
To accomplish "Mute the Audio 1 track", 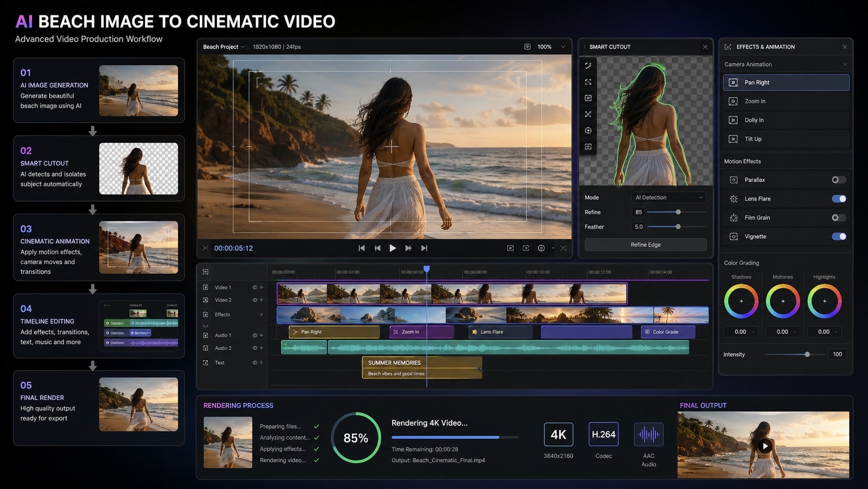I will (255, 335).
